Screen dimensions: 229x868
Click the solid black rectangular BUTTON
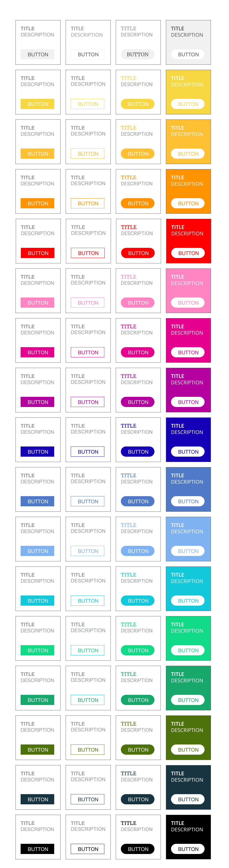click(x=37, y=849)
